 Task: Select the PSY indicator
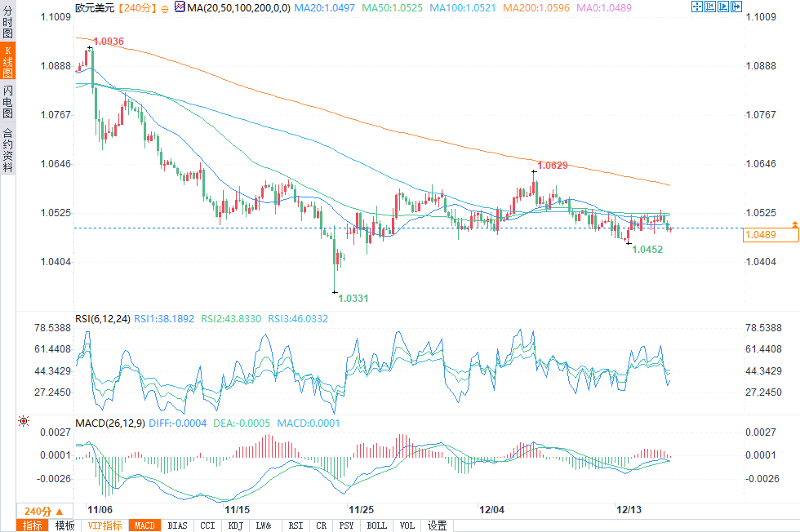coord(346,525)
